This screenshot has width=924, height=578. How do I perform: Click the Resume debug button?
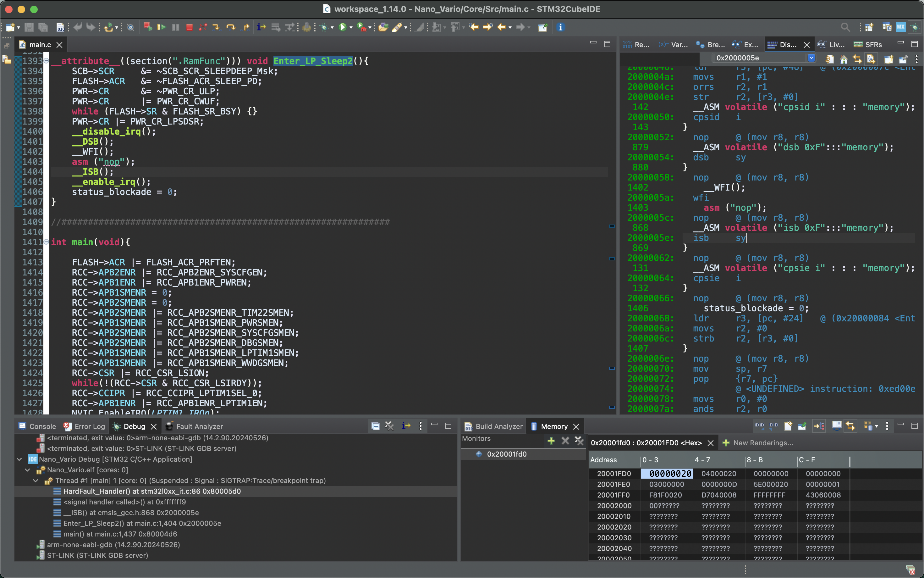161,27
